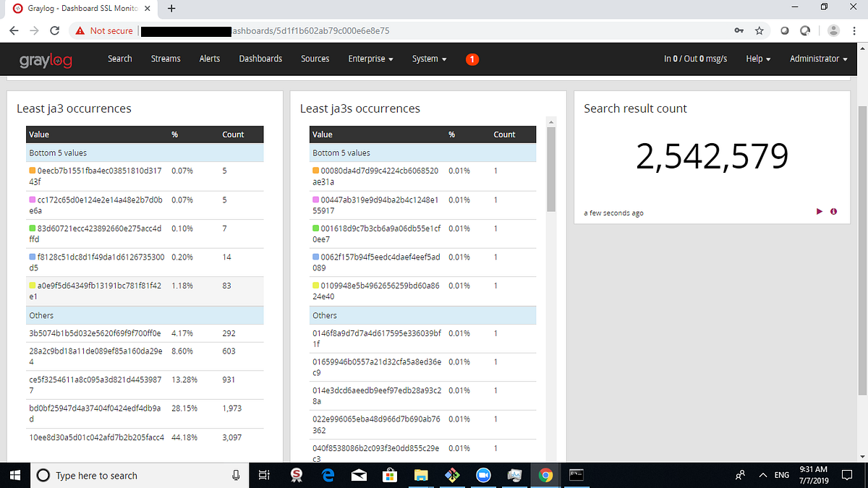Open the Chrome profile avatar

click(x=833, y=30)
